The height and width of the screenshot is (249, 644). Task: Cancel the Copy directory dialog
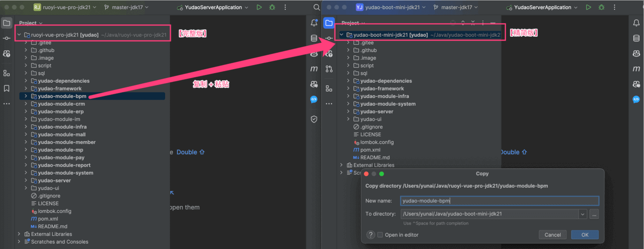[552, 235]
